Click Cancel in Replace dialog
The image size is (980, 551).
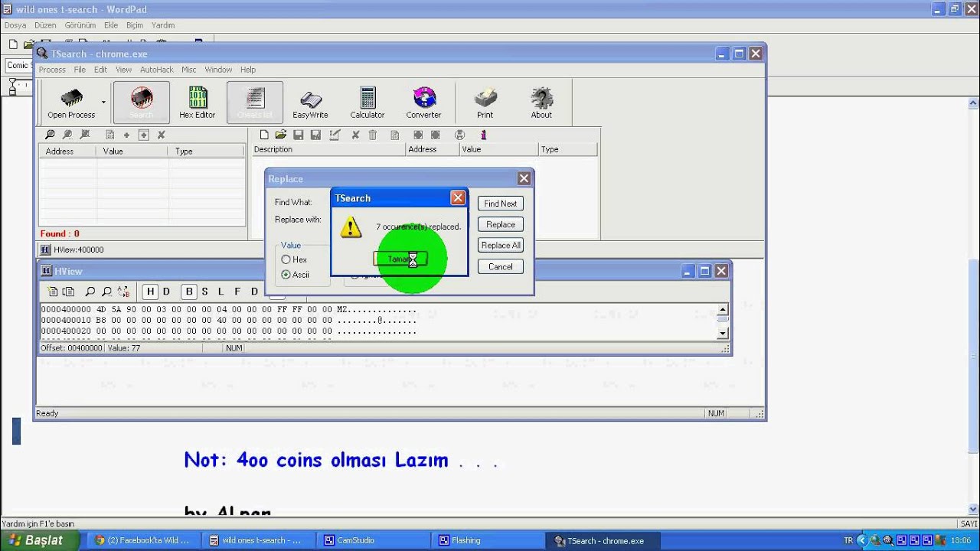pyautogui.click(x=501, y=266)
